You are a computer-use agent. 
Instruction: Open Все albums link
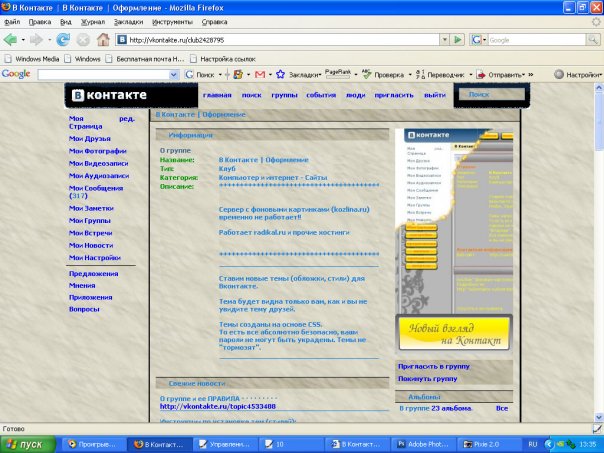[x=502, y=408]
